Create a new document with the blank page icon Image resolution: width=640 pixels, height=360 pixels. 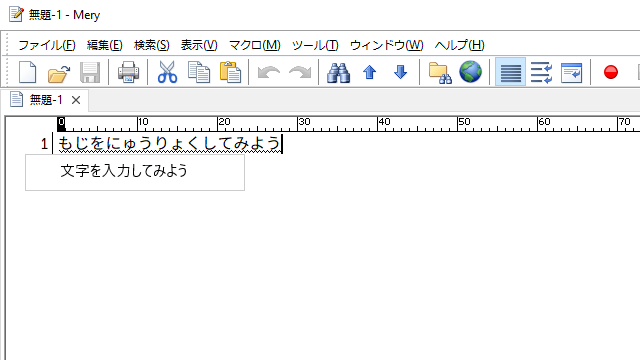[x=27, y=72]
